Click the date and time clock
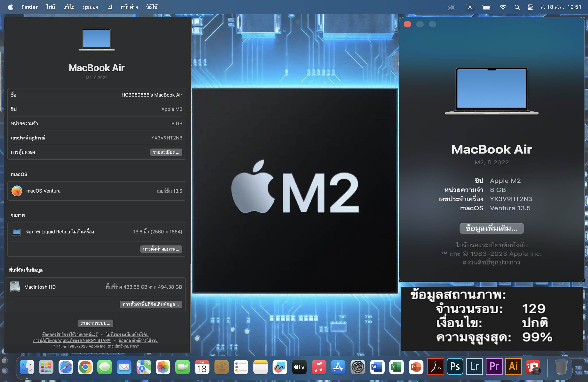 (x=561, y=7)
